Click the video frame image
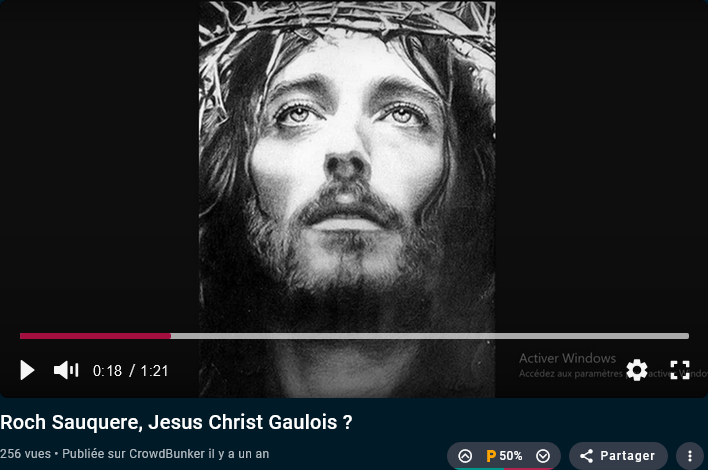Viewport: 708px width, 470px height. pos(347,199)
